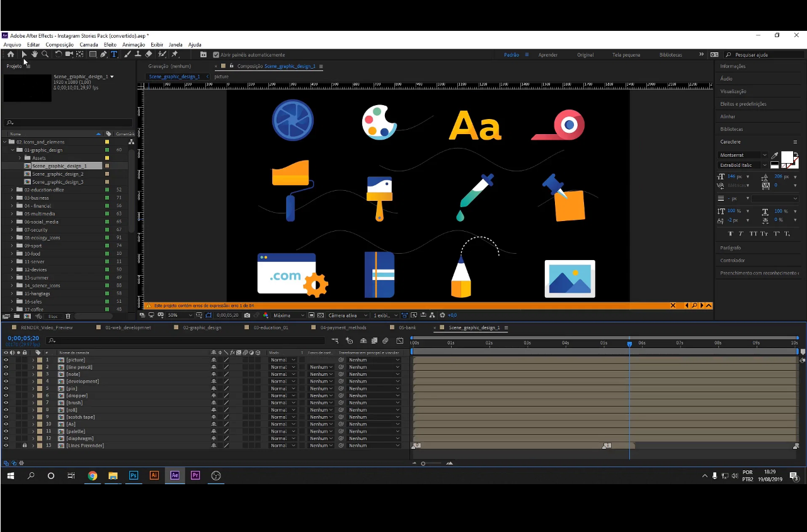Open the Arquivo menu
Image resolution: width=807 pixels, height=532 pixels.
click(12, 45)
